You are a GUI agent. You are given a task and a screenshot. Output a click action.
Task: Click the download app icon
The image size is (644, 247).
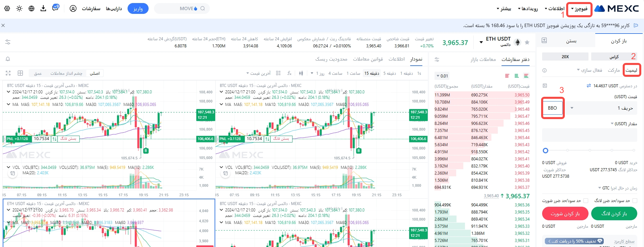coord(43,8)
